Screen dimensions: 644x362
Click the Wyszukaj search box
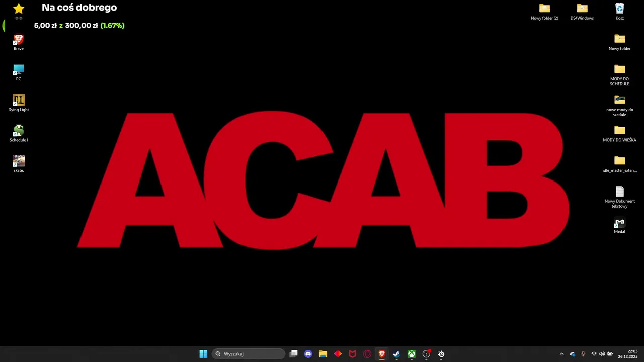[x=249, y=354]
